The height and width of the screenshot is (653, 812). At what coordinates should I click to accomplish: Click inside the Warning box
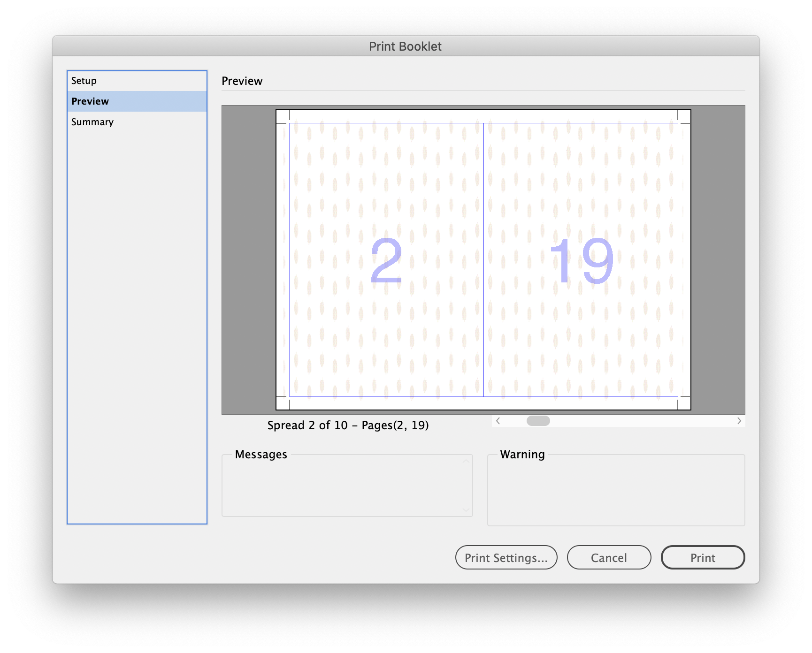tap(616, 490)
